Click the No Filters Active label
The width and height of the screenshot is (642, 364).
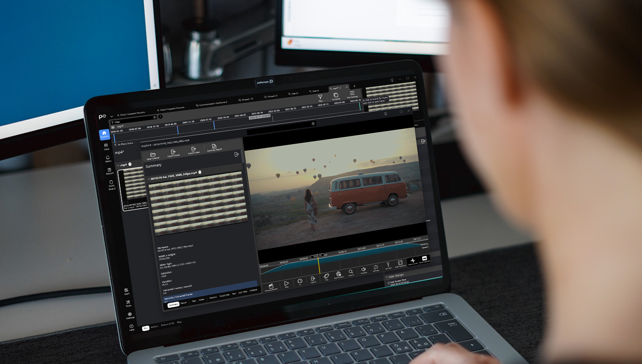click(x=125, y=144)
